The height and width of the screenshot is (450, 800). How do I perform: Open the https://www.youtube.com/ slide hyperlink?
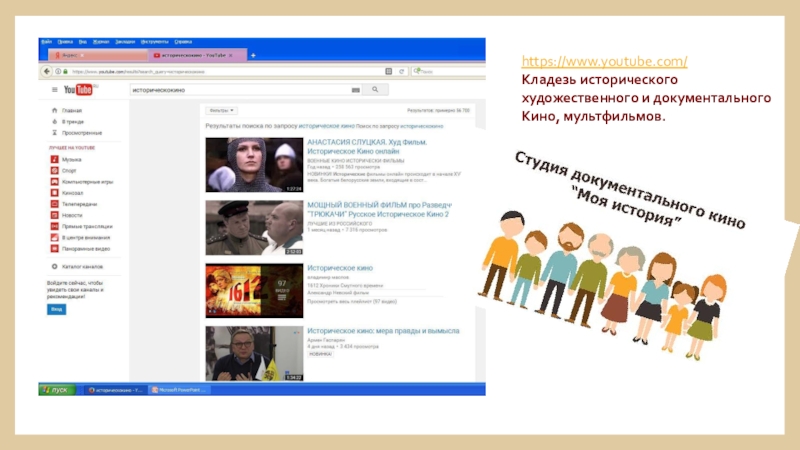coord(604,61)
